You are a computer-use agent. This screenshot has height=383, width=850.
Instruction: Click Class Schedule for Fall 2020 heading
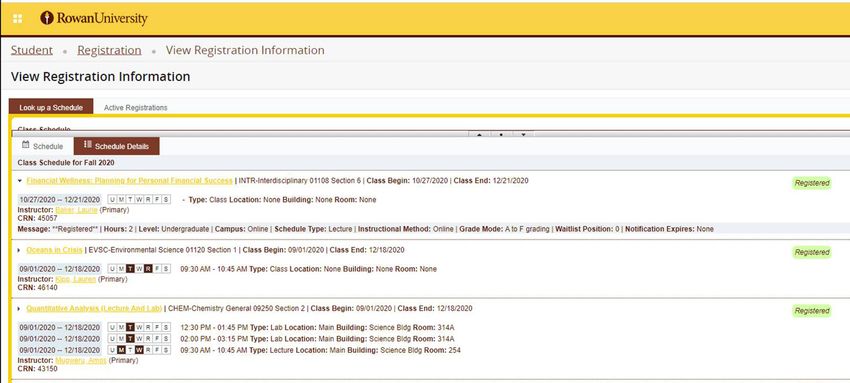point(66,163)
